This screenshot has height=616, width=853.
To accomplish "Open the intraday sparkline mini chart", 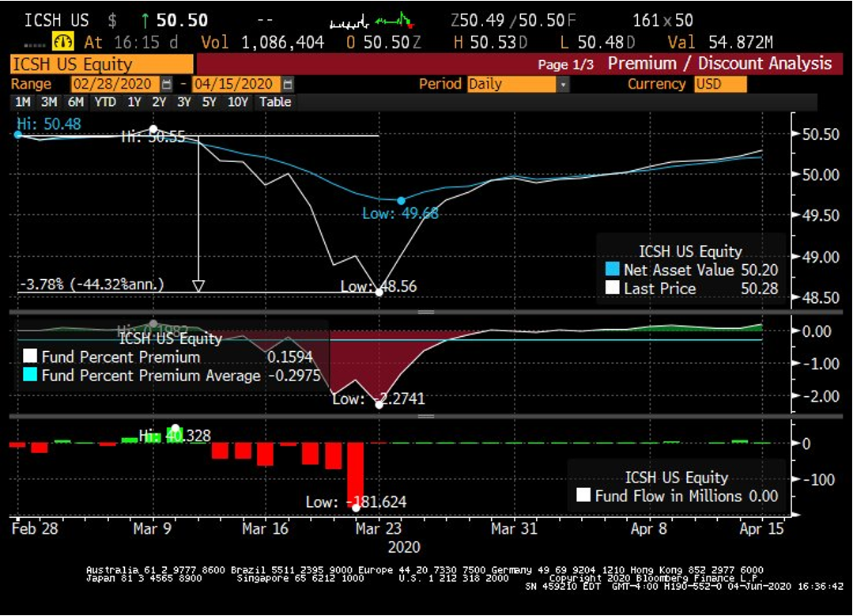I will pyautogui.click(x=372, y=21).
